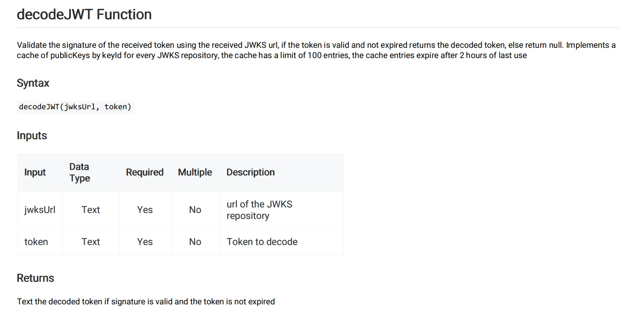This screenshot has width=644, height=315.
Task: Click the Input column header
Action: coord(35,172)
